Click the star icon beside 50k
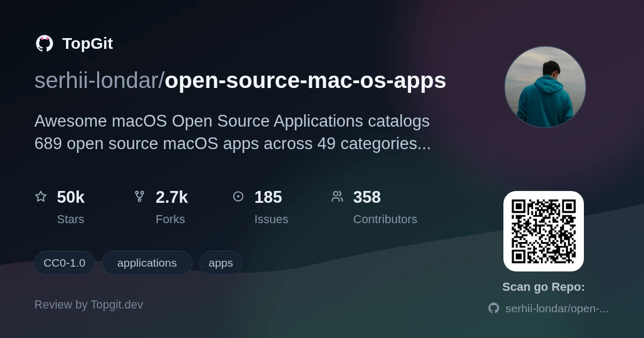 pos(41,196)
